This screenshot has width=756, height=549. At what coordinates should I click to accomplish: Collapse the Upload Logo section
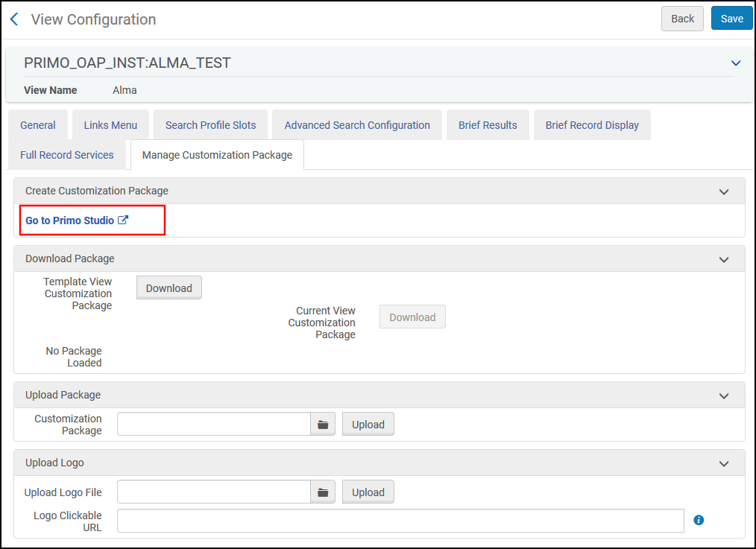[723, 463]
